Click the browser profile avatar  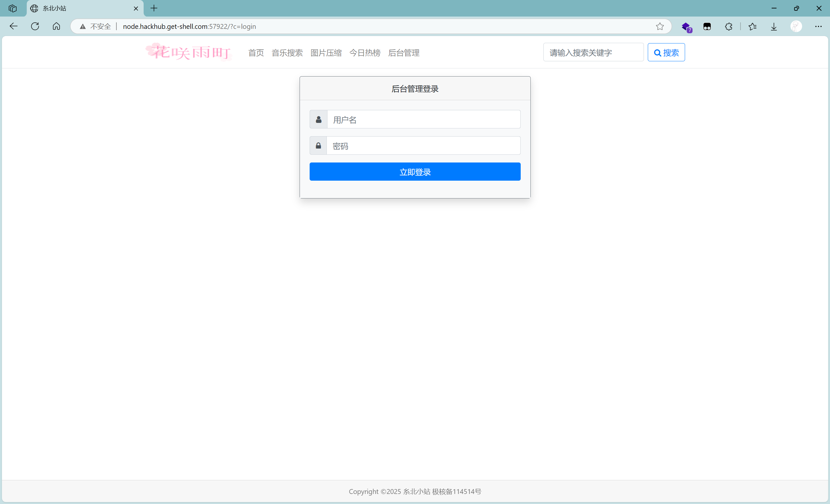(x=796, y=27)
